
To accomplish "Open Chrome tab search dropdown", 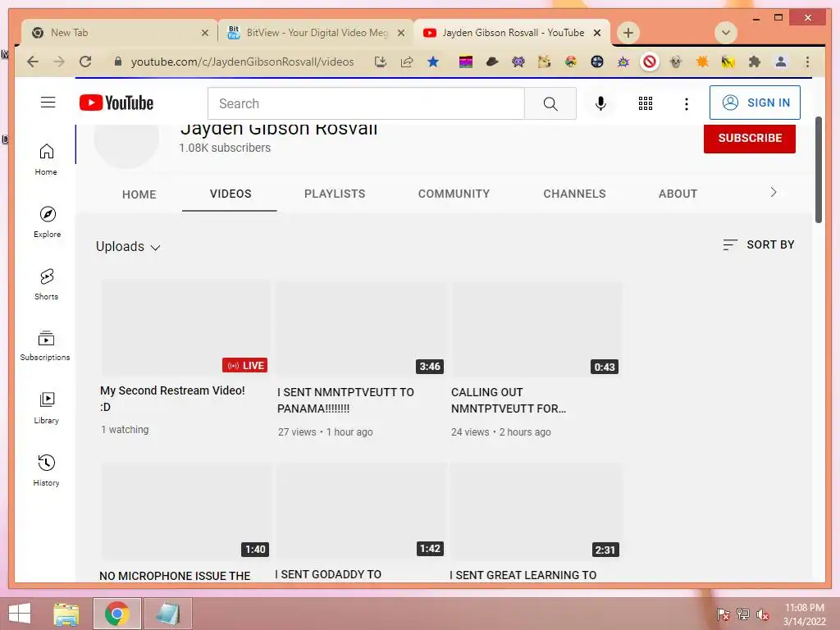I will click(725, 33).
